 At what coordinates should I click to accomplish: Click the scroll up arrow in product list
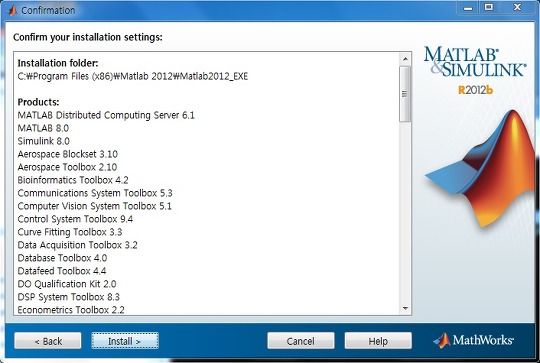pos(405,59)
